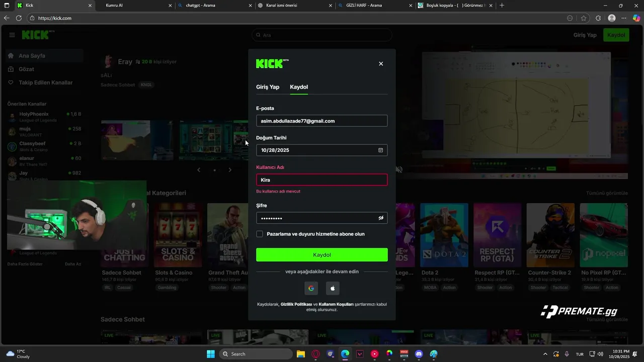This screenshot has height=362, width=644.
Task: Open the Doğum Tarihi calendar picker icon
Action: (380, 150)
